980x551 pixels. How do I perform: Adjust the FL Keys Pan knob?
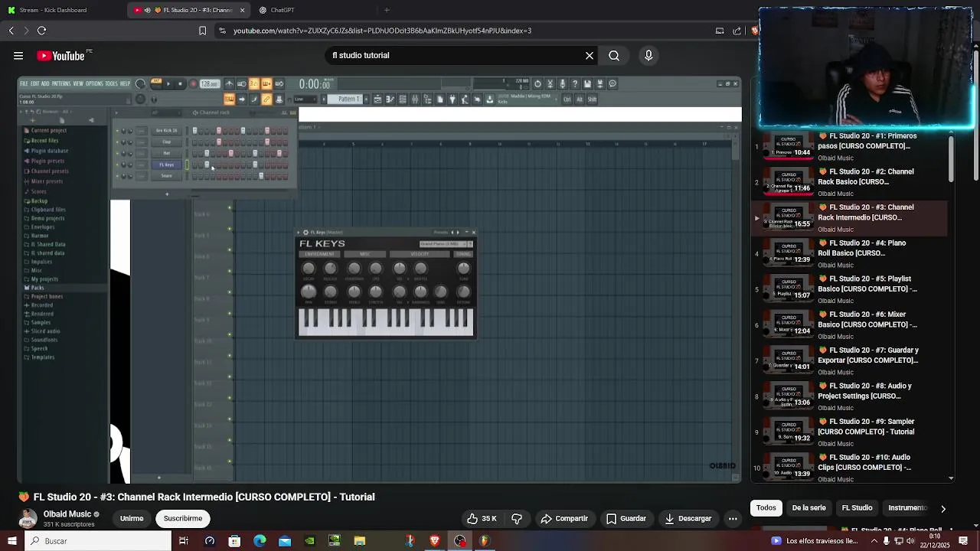pos(309,292)
